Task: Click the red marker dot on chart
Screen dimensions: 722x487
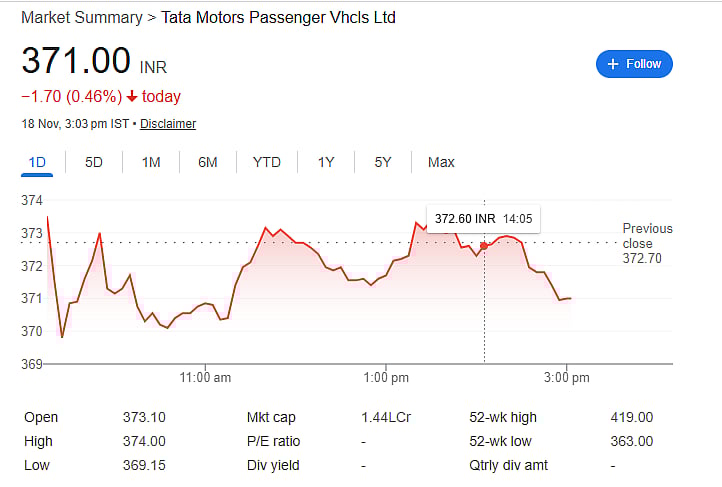Action: pos(484,245)
